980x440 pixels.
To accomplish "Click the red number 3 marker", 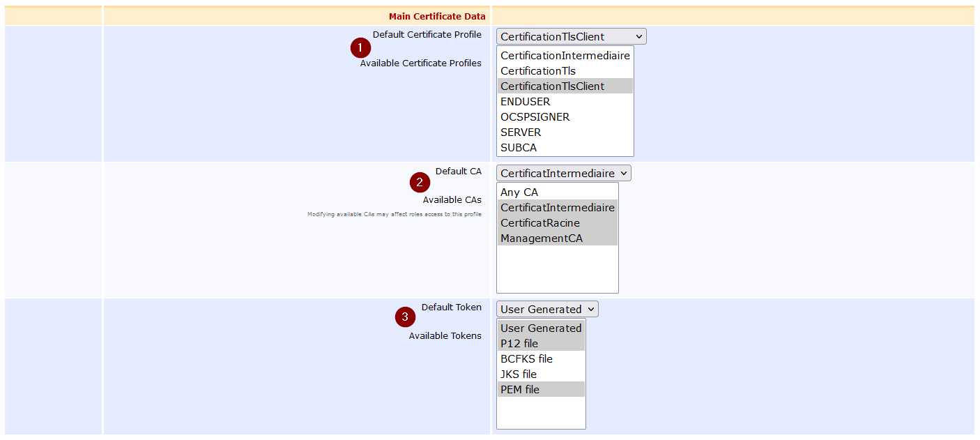I will pyautogui.click(x=406, y=318).
